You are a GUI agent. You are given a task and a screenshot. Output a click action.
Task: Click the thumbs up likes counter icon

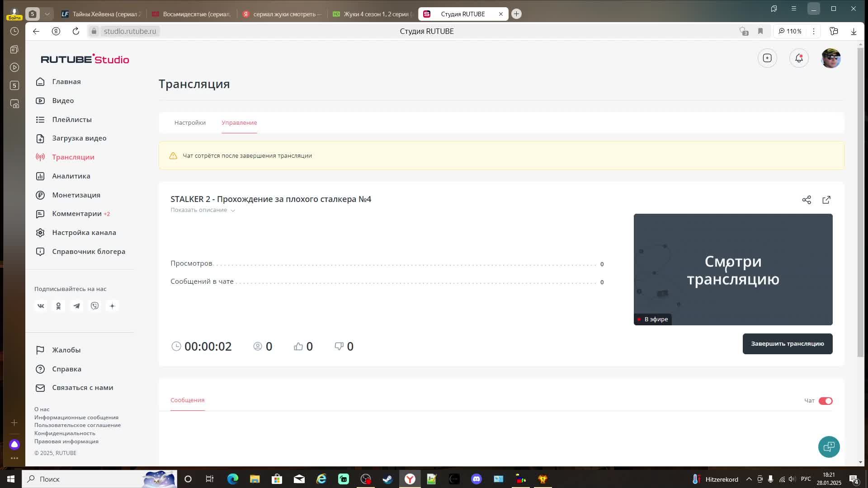298,347
